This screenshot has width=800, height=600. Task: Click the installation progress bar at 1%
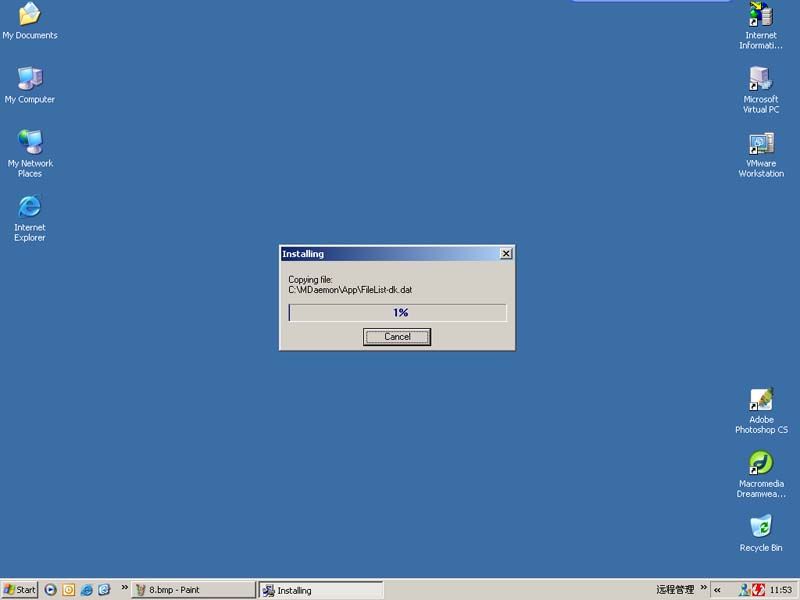point(397,313)
